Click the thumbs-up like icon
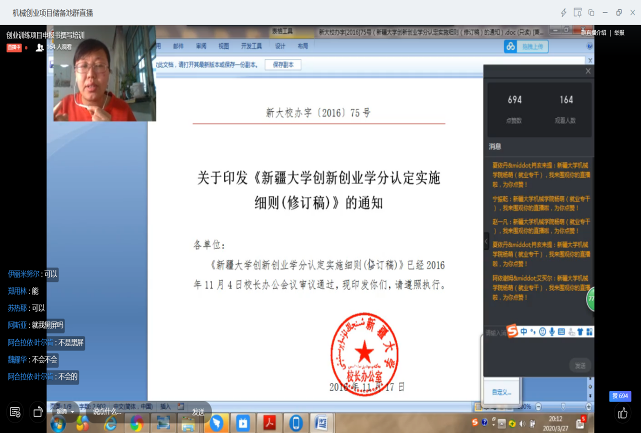The width and height of the screenshot is (641, 433). [623, 413]
